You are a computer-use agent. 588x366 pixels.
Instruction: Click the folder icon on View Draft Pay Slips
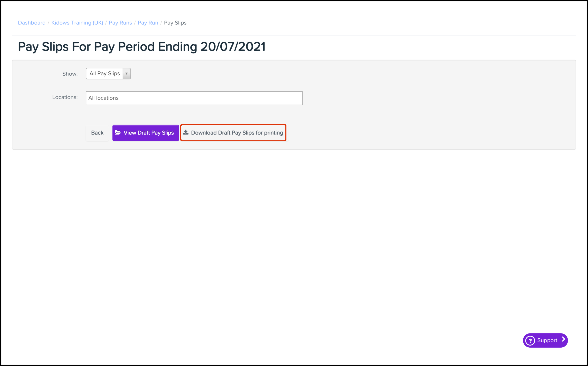coord(118,132)
